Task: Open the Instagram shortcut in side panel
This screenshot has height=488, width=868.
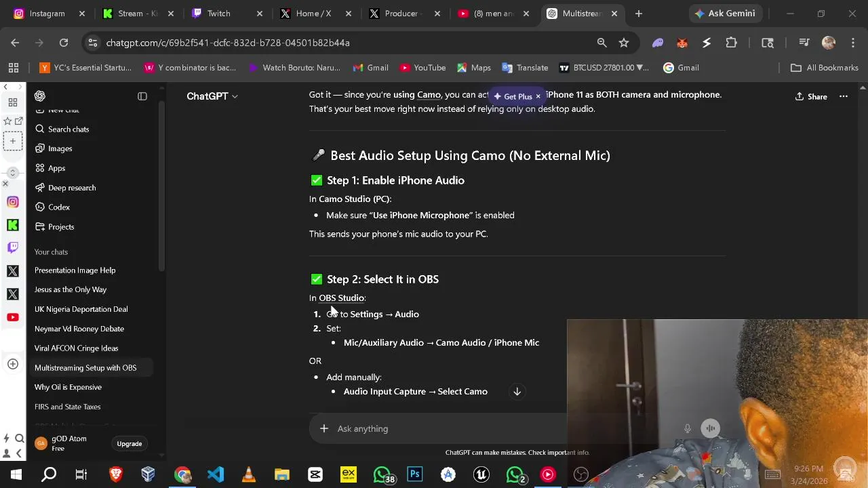Action: (x=12, y=202)
